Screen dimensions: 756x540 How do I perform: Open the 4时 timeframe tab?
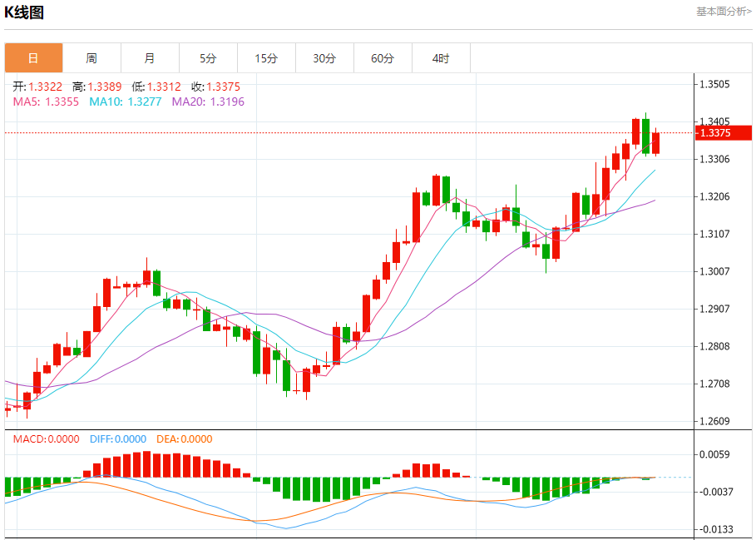coord(441,58)
